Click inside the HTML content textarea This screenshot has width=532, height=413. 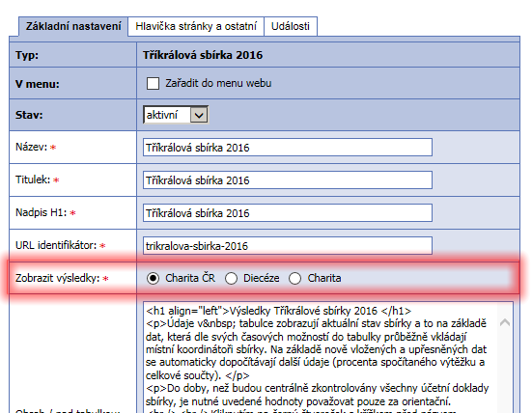pyautogui.click(x=319, y=357)
